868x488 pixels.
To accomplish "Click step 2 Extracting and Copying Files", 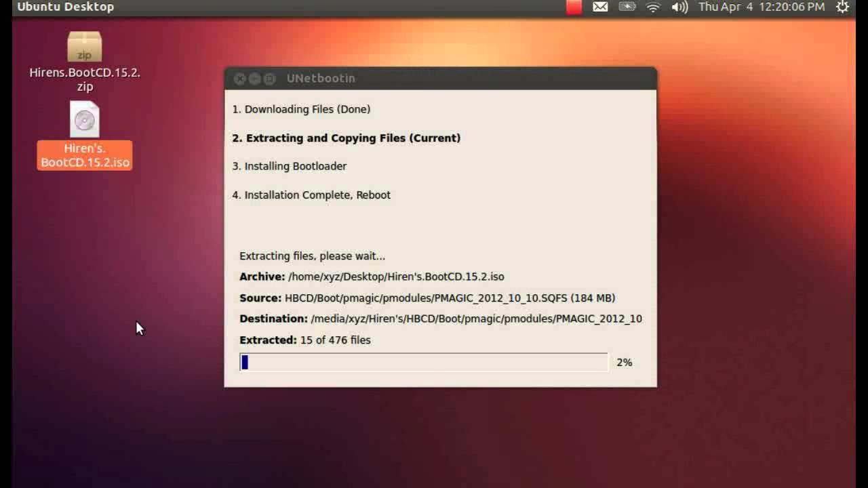I will click(x=347, y=138).
